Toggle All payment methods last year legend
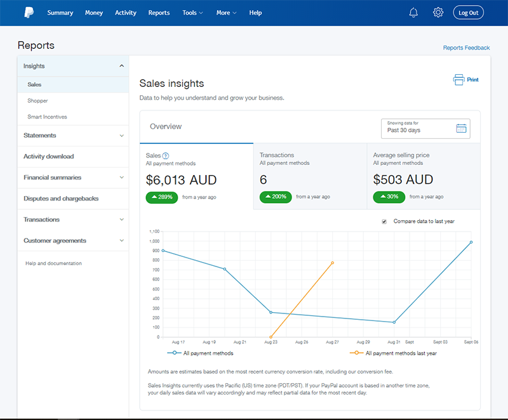 click(393, 353)
